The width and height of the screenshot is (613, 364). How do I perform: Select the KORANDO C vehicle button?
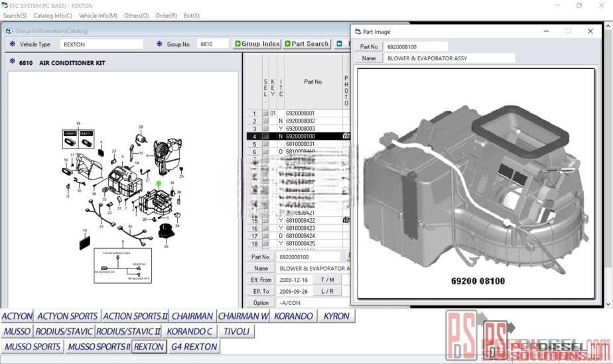click(190, 332)
